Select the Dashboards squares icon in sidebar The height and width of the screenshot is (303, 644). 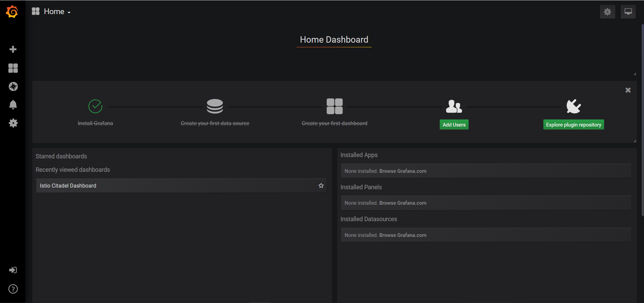point(13,68)
